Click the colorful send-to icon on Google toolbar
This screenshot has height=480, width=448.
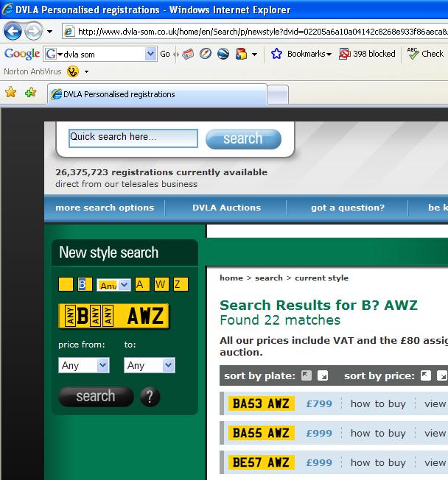tap(241, 54)
